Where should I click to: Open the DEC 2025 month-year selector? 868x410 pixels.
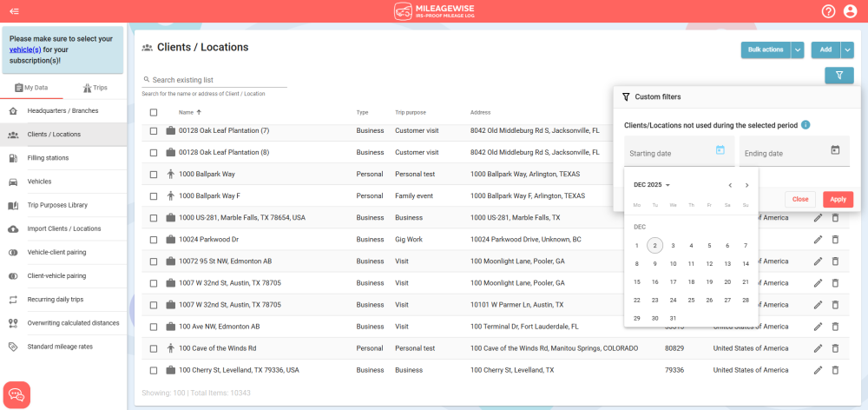point(652,185)
